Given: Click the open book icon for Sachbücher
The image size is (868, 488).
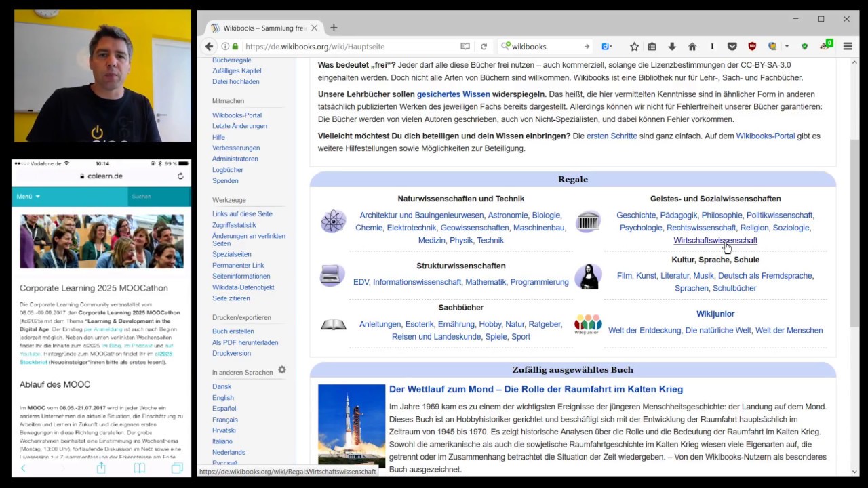Looking at the screenshot, I should coord(333,325).
